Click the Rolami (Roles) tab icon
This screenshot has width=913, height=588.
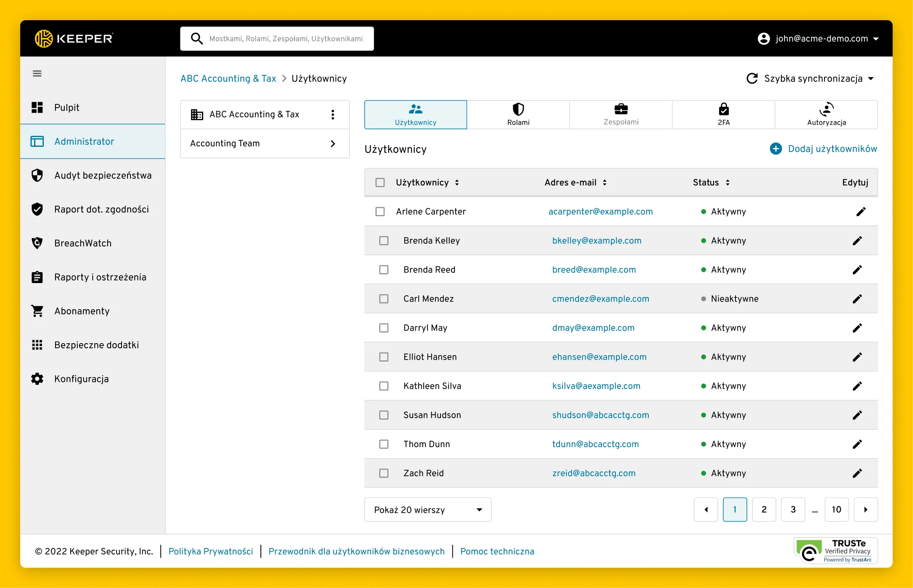(518, 109)
